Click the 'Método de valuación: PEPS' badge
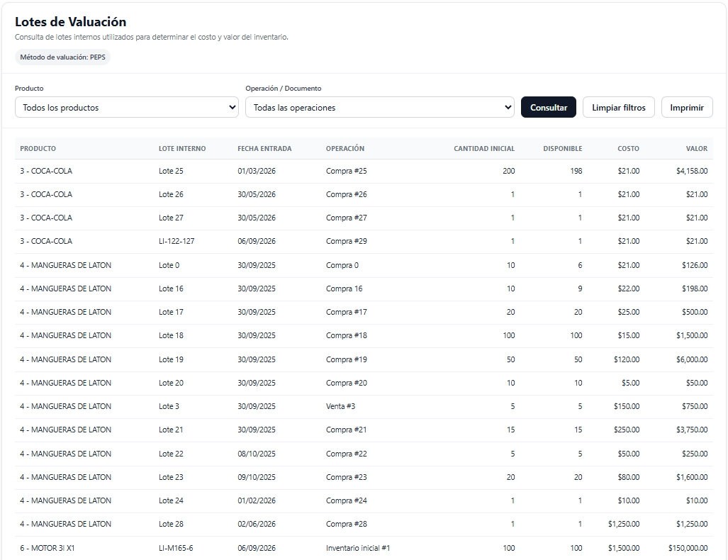 coord(62,57)
